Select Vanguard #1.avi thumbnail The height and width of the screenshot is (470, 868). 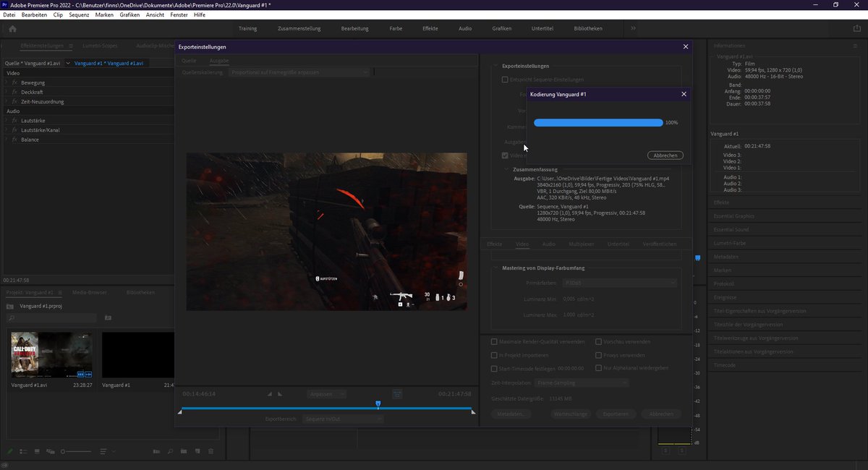[x=51, y=355]
